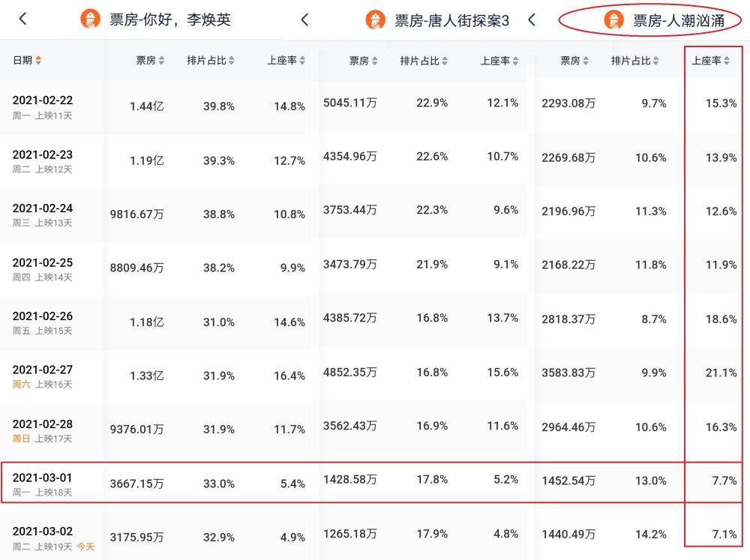
Task: Toggle 排片占比 sort order in 你好，李焕英 table
Action: (x=232, y=61)
